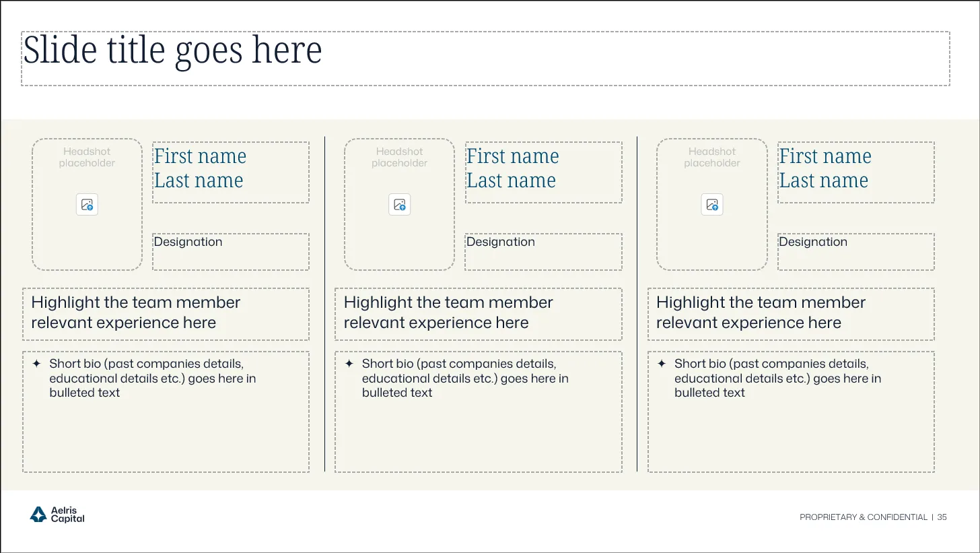Click first card's Headshot placeholder label
The width and height of the screenshot is (980, 553).
click(87, 158)
